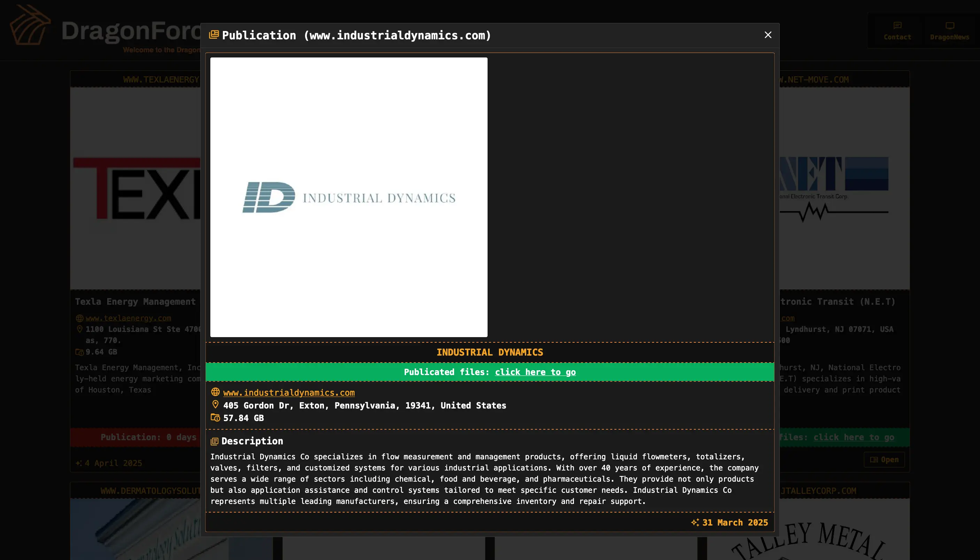
Task: Click the DragonNews monitor icon in header
Action: (x=950, y=26)
